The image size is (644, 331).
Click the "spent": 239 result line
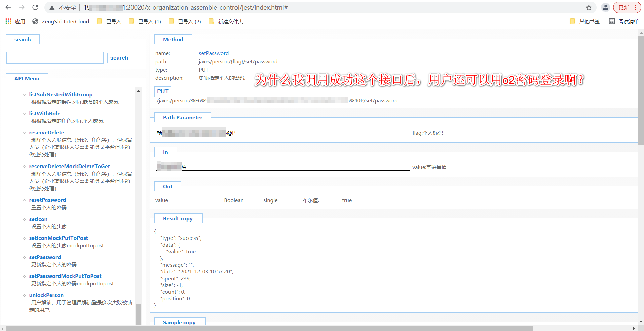click(x=176, y=279)
